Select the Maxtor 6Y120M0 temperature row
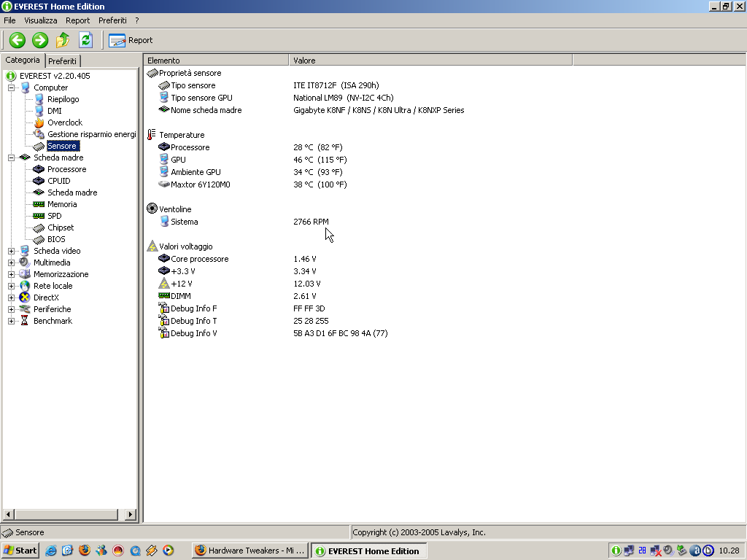The height and width of the screenshot is (560, 747). 252,184
